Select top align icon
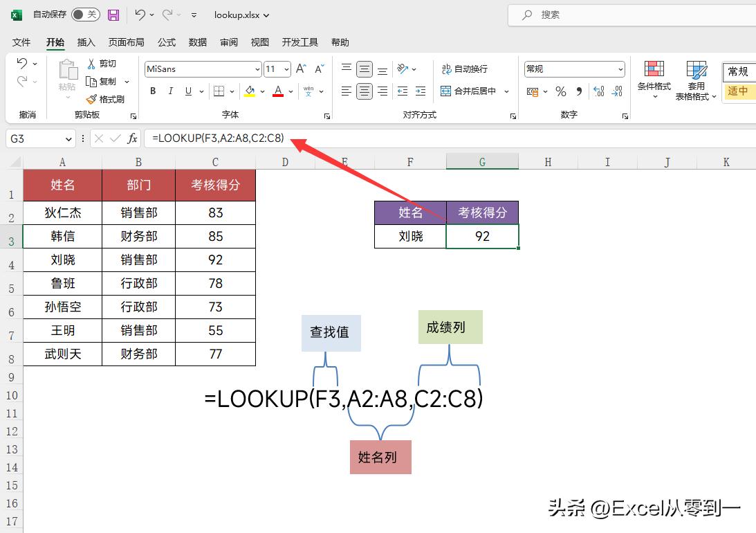This screenshot has height=533, width=756. 346,69
